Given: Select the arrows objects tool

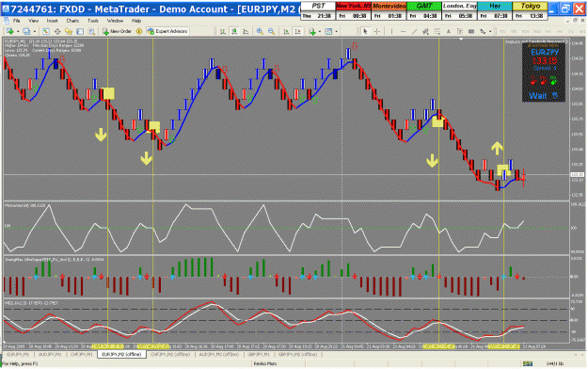Looking at the screenshot, I should 484,31.
